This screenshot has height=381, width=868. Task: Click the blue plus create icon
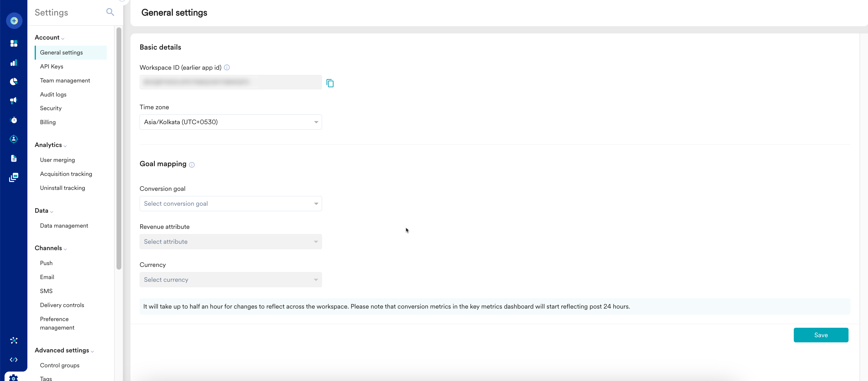pyautogui.click(x=14, y=21)
